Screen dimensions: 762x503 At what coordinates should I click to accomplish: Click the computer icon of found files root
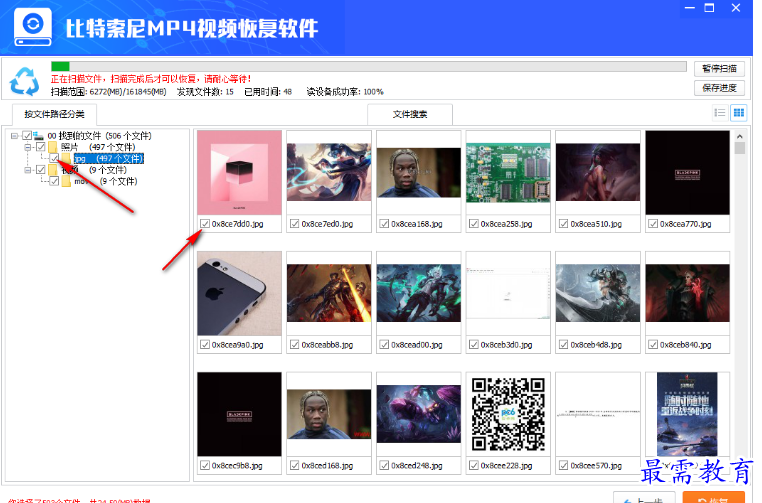coord(39,136)
